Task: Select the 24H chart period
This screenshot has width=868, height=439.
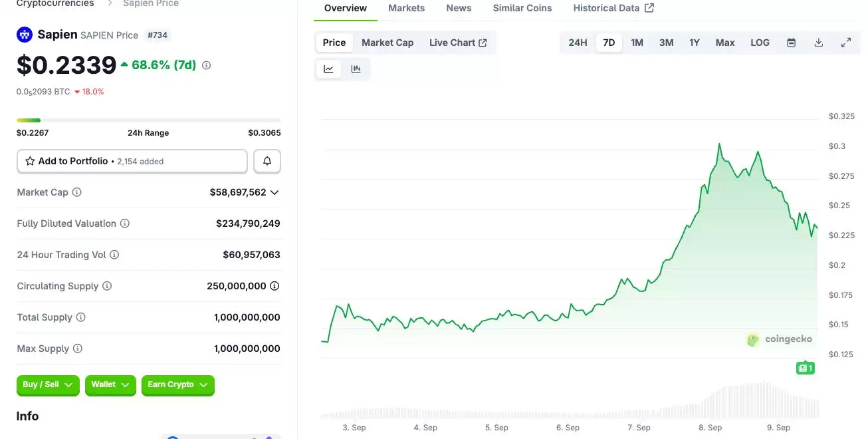Action: pyautogui.click(x=577, y=42)
